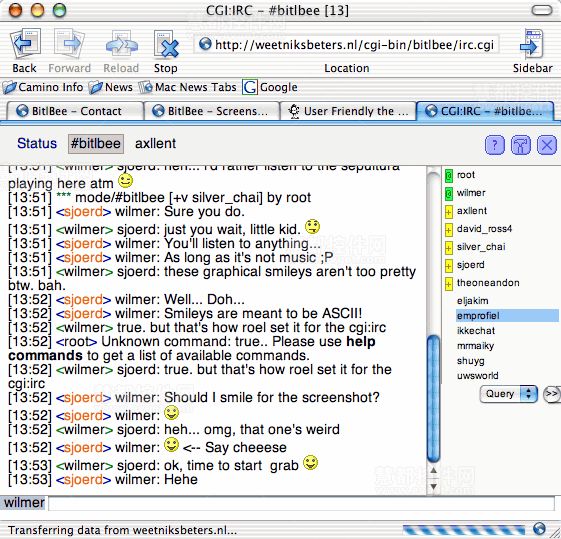561x539 pixels.
Task: Open the CGI:IRC options icon
Action: tap(521, 145)
